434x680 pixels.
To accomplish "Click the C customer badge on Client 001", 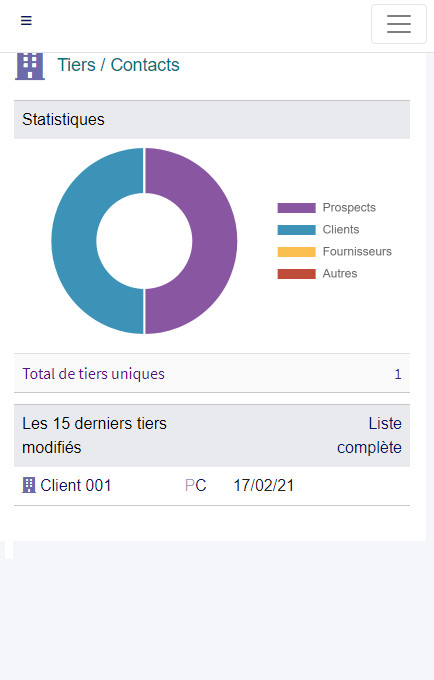I will [200, 485].
